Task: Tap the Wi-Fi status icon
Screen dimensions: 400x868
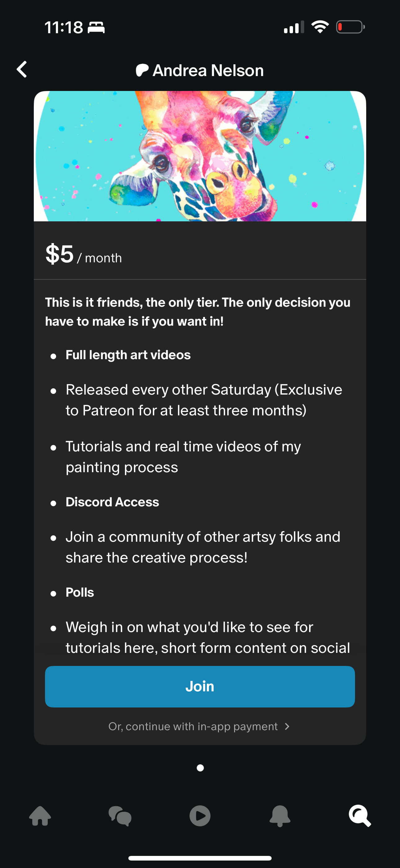Action: (x=320, y=27)
